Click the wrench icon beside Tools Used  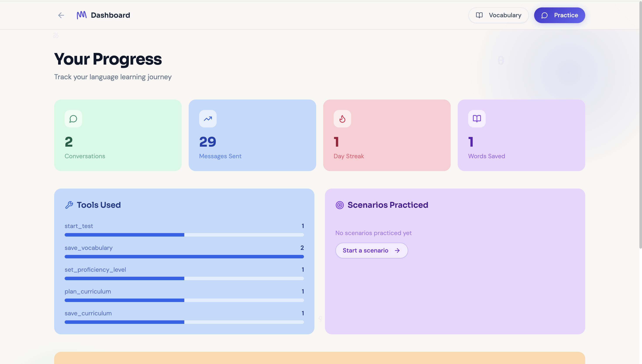pos(69,205)
